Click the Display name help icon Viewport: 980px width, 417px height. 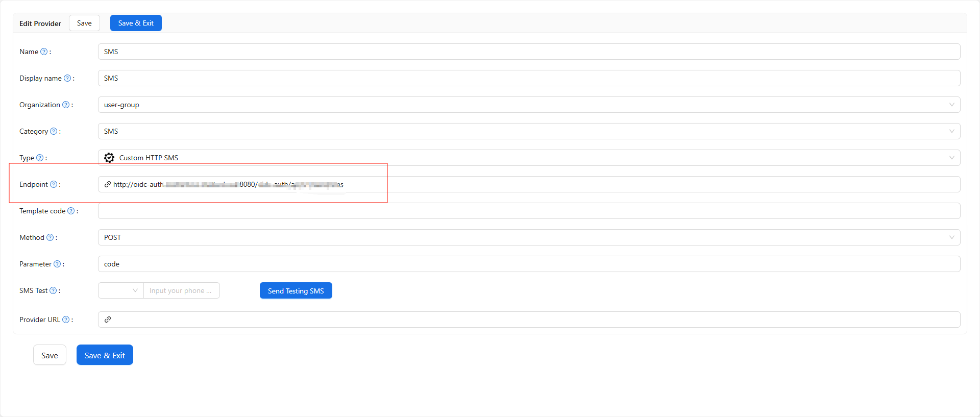(67, 78)
